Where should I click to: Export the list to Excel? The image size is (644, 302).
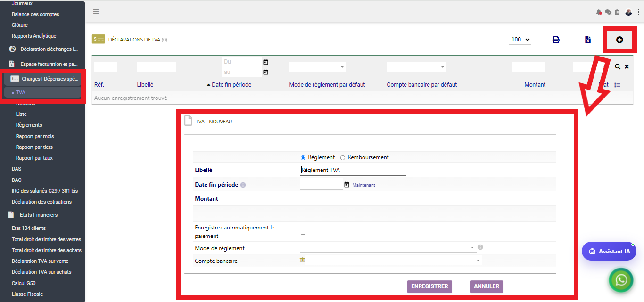(588, 40)
